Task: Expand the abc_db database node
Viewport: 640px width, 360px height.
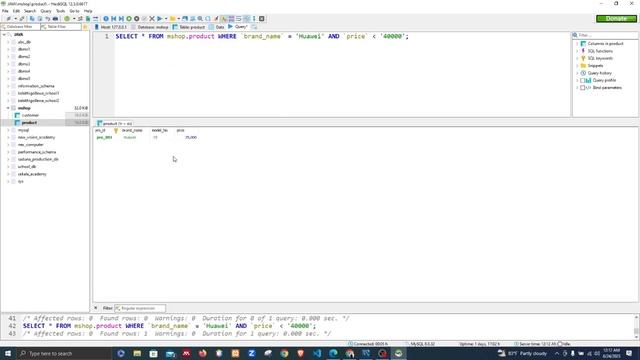Action: point(8,42)
